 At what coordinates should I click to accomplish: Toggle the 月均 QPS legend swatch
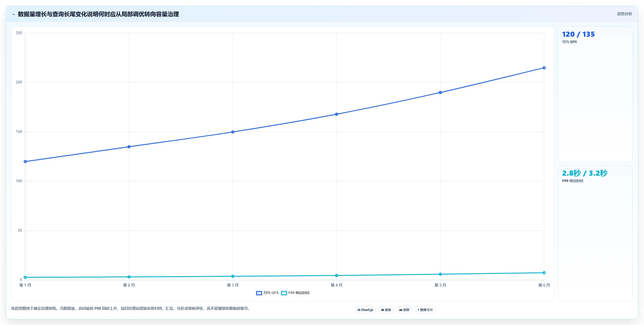[x=259, y=293]
